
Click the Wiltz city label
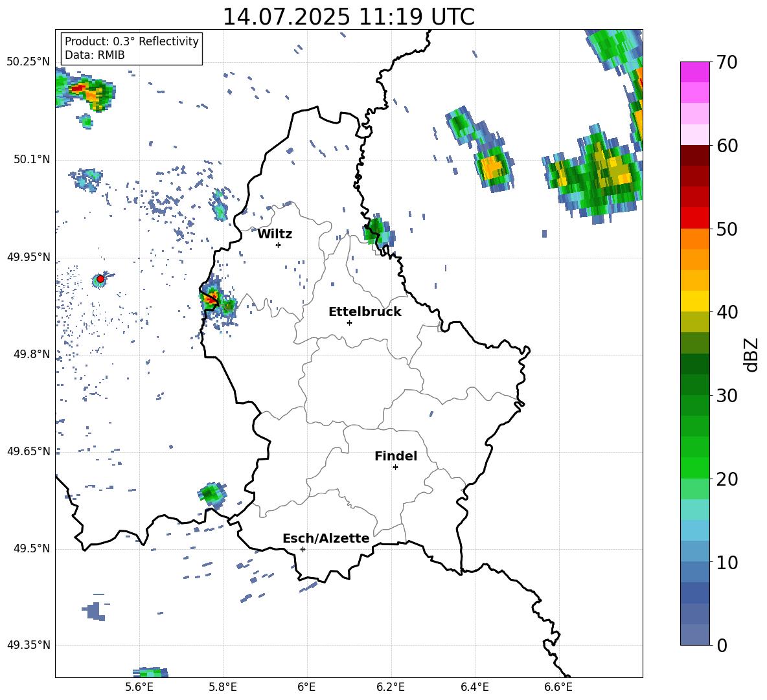(x=275, y=234)
